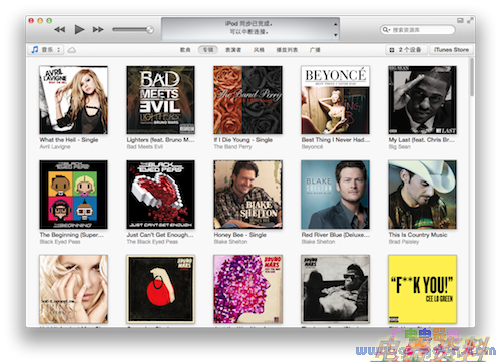Open the iTunes Store
The height and width of the screenshot is (362, 500).
point(451,50)
